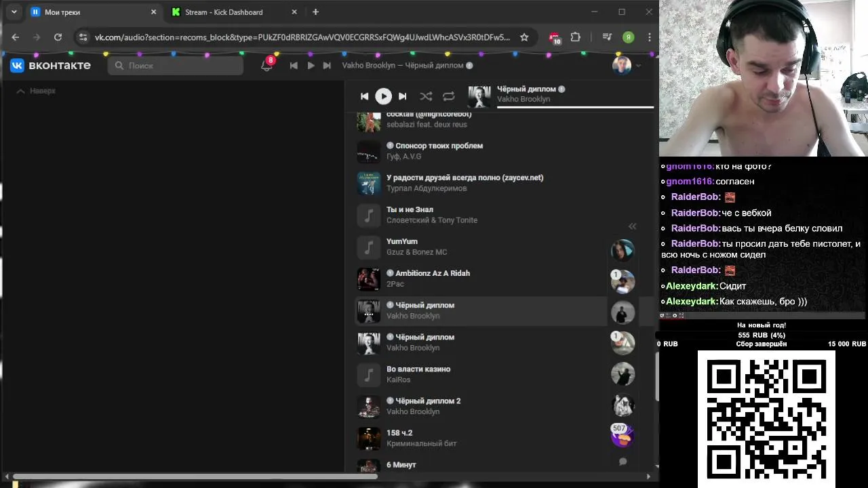
Task: Previous track in VK top header
Action: pyautogui.click(x=294, y=66)
